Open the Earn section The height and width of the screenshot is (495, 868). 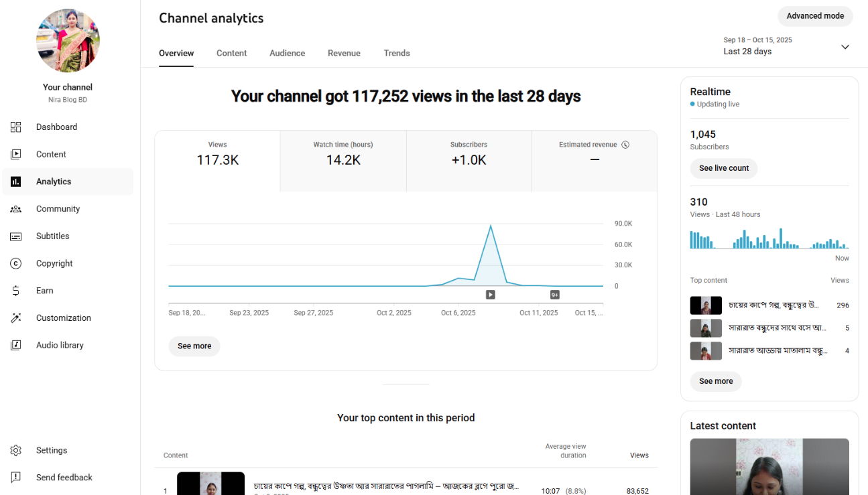tap(44, 290)
